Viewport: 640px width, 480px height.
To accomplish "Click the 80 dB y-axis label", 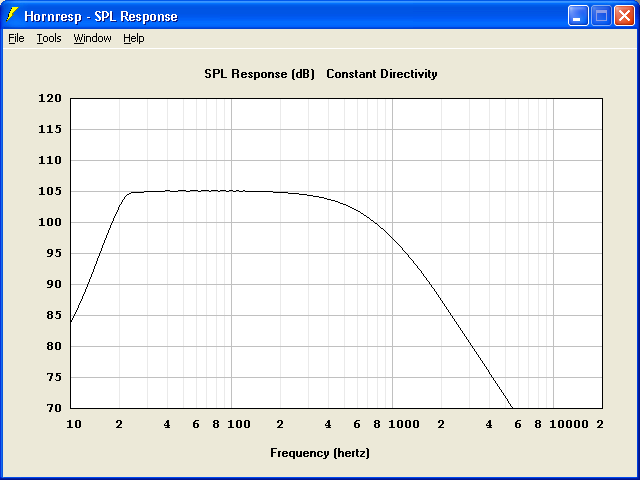I will coord(53,347).
